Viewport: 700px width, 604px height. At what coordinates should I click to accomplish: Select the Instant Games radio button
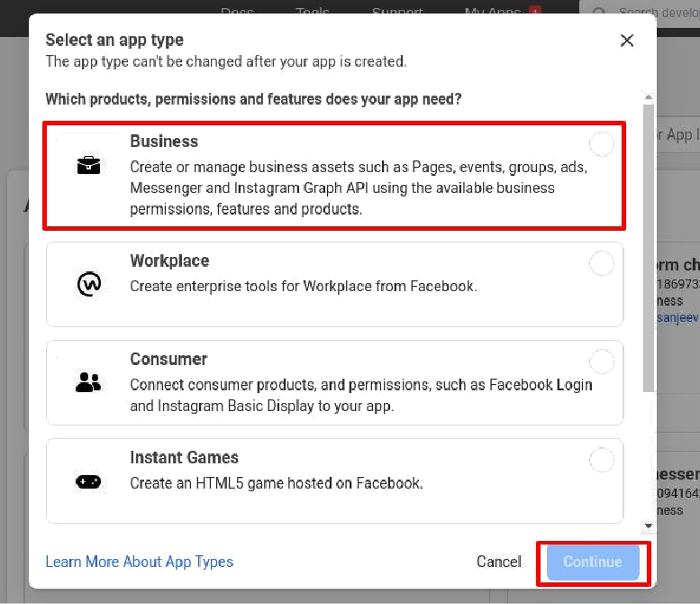pos(601,460)
